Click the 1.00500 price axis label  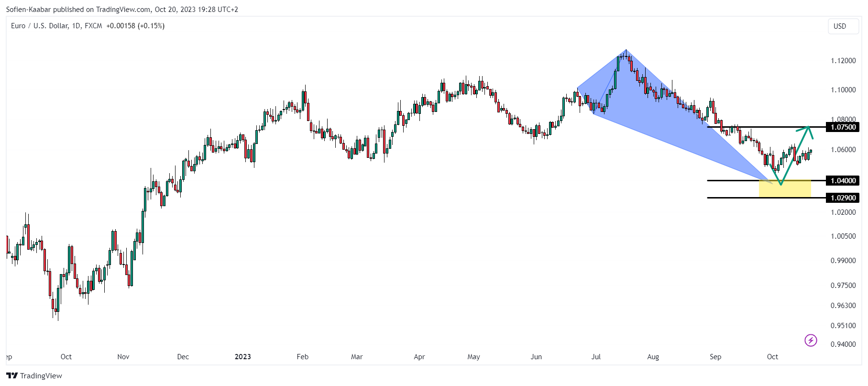tap(843, 236)
